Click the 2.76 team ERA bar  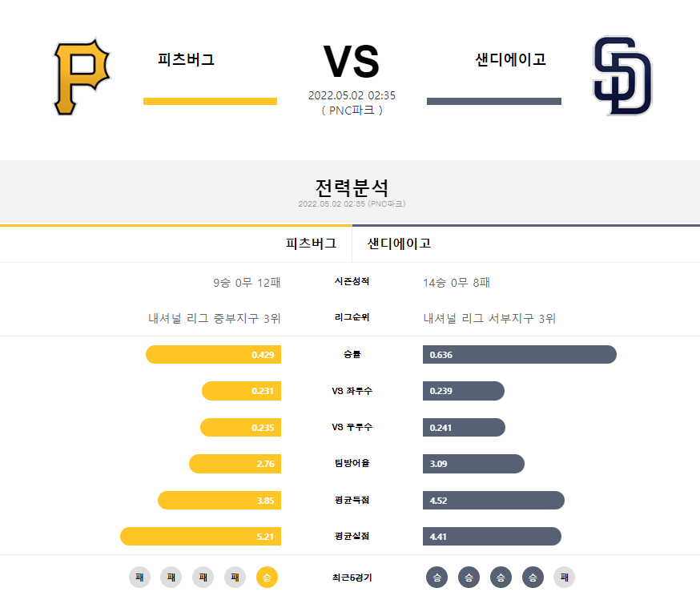[235, 463]
